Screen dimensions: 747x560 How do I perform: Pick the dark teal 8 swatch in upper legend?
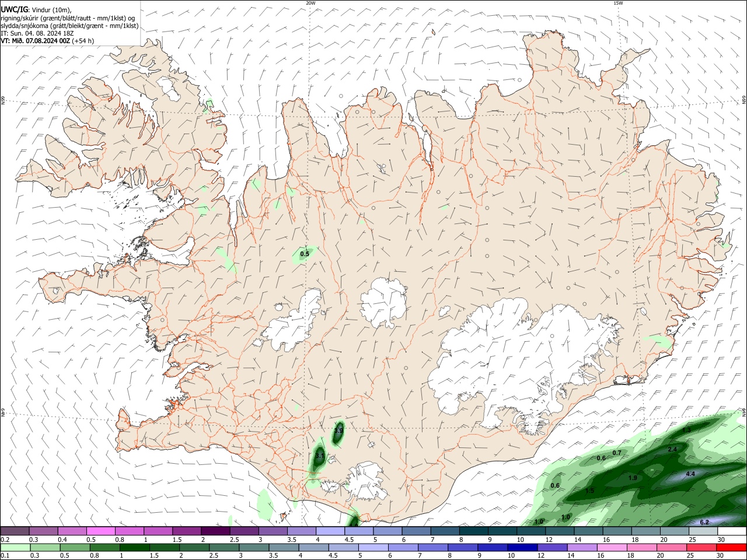tap(473, 531)
